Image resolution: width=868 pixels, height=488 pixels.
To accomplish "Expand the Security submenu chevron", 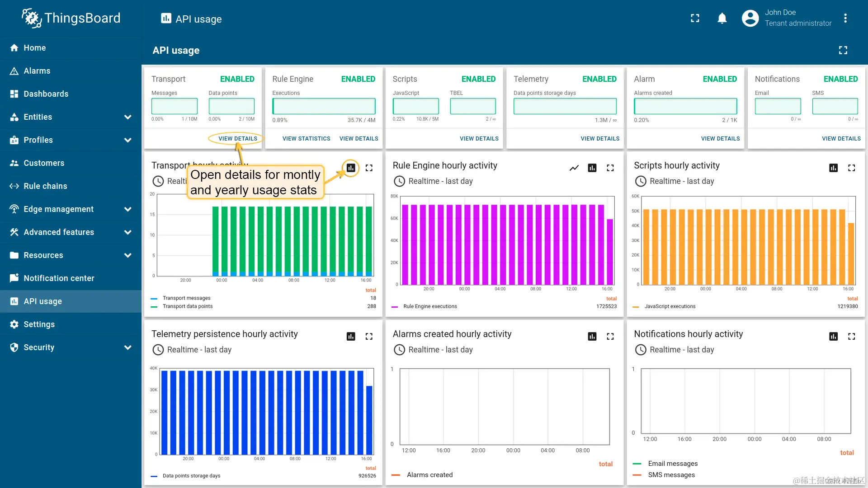I will (x=127, y=347).
